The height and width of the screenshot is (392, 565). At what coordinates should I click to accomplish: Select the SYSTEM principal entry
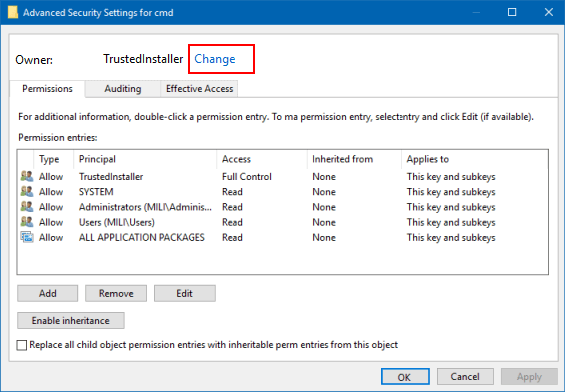pyautogui.click(x=96, y=192)
